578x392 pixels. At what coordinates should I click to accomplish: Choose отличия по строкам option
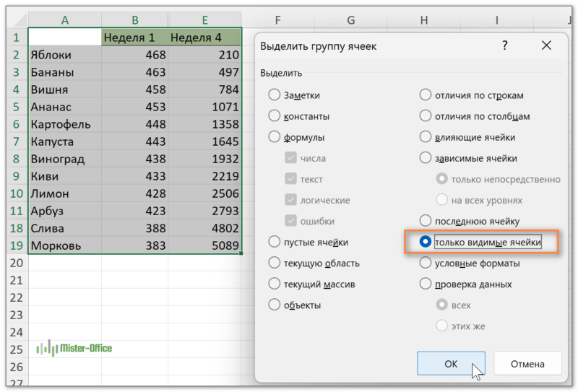(x=426, y=95)
